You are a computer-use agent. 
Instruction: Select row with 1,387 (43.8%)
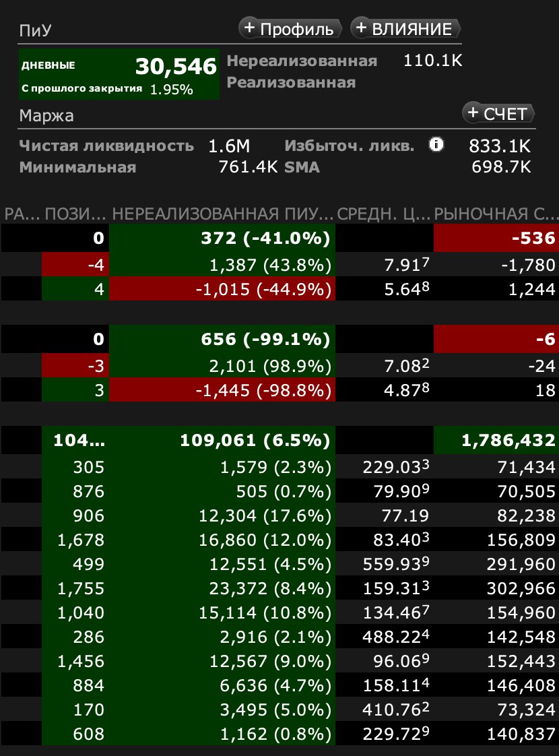coord(279,264)
